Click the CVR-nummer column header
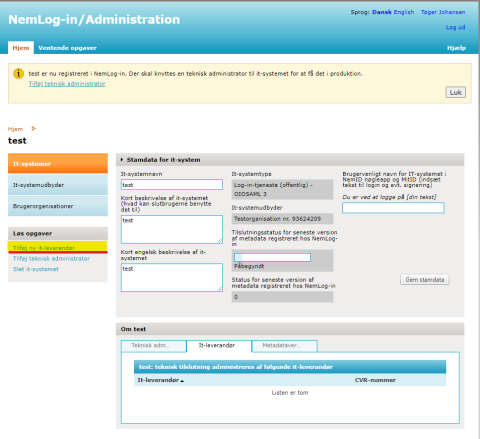The width and height of the screenshot is (480, 439). [375, 380]
